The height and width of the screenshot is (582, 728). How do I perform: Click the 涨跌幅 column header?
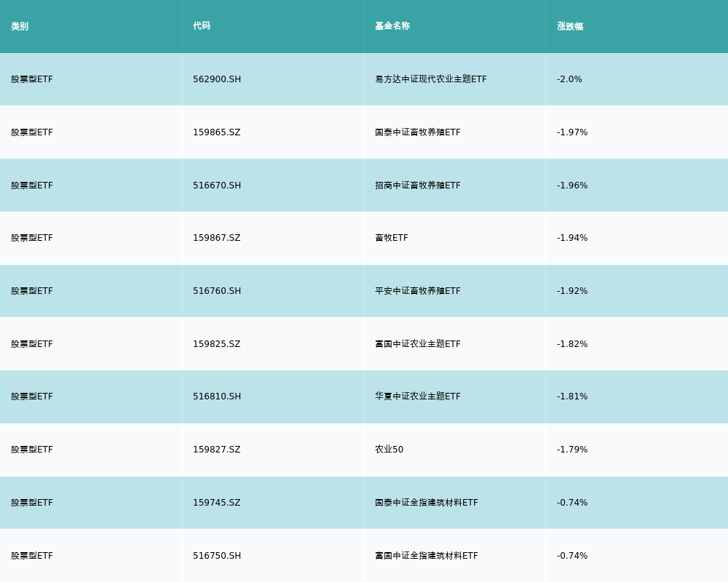[570, 26]
